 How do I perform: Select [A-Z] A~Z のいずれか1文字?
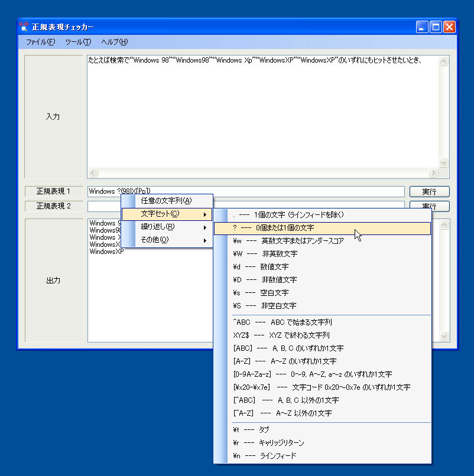click(284, 361)
